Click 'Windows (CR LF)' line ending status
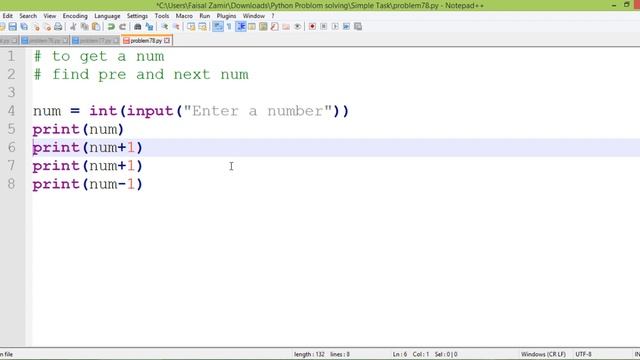 (x=543, y=354)
